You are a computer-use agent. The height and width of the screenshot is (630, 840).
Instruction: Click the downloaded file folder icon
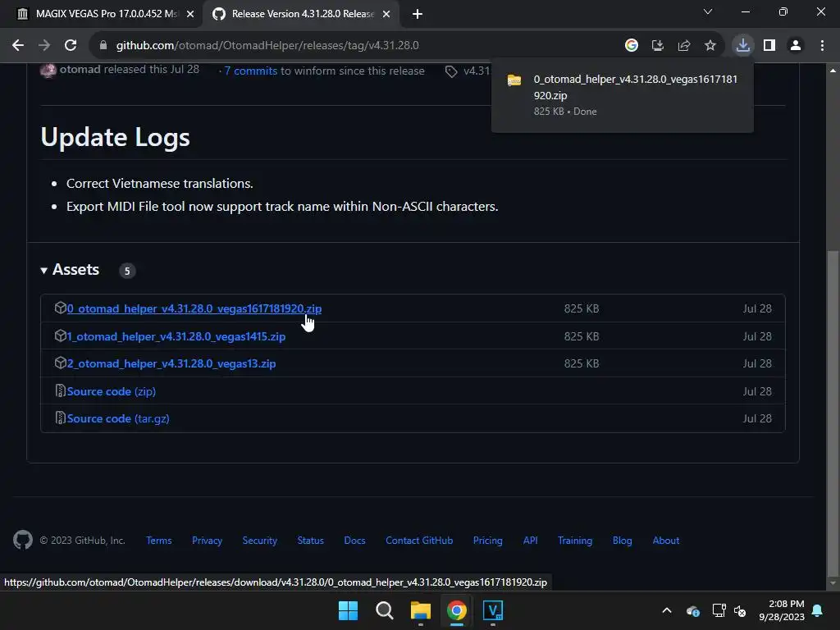click(514, 80)
